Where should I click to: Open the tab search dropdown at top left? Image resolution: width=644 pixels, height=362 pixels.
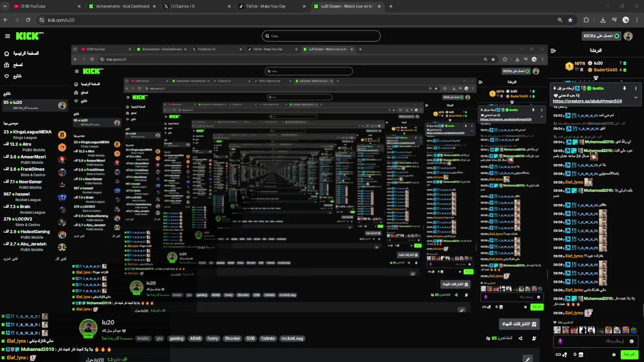tap(5, 6)
